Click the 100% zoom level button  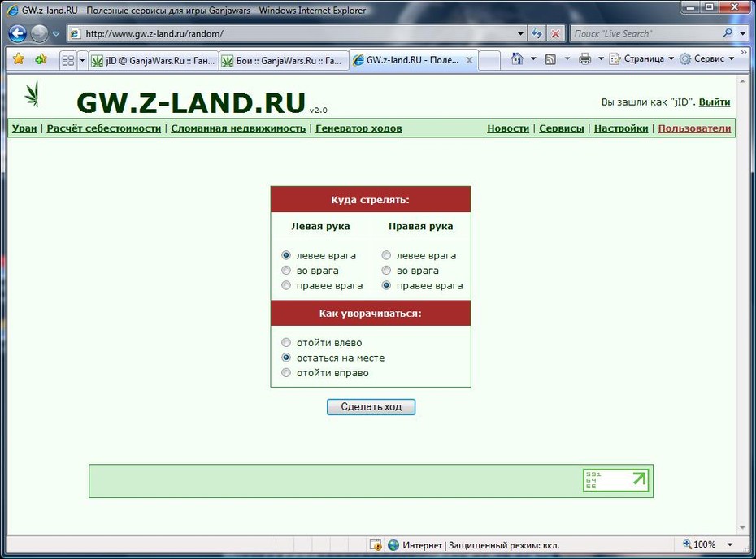(x=699, y=544)
